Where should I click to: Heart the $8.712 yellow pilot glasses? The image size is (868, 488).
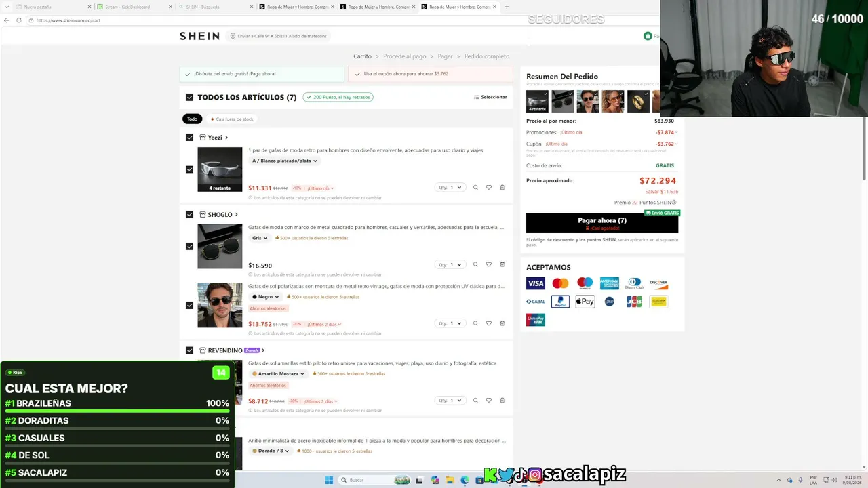tap(488, 400)
